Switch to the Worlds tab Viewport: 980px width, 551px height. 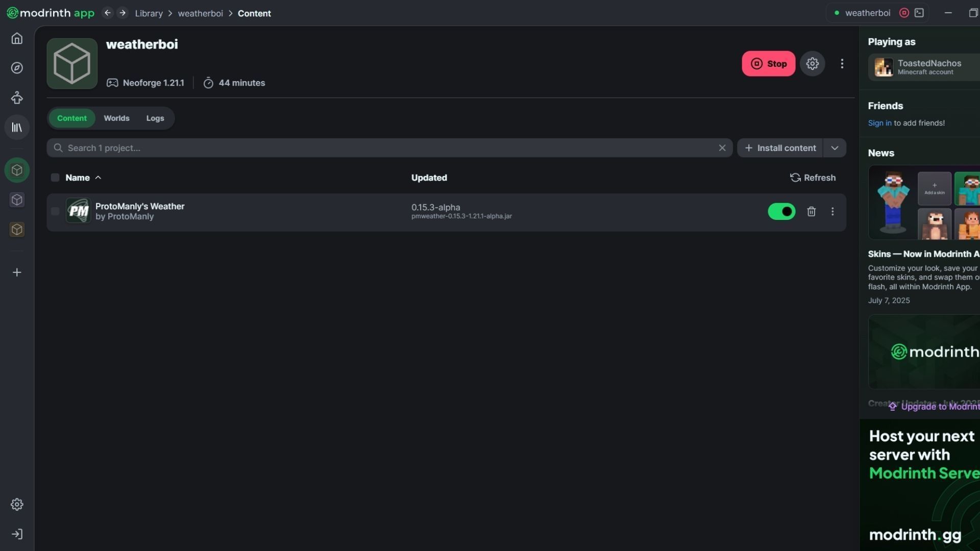(x=116, y=118)
